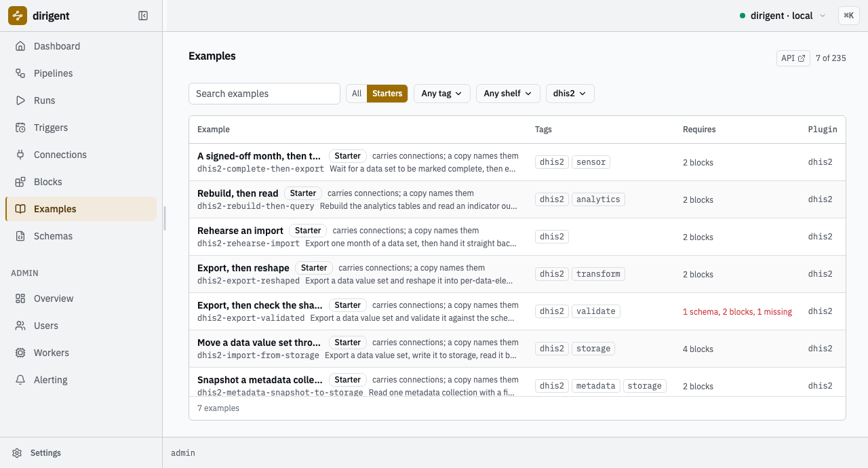Click the Alerting bell icon
Image resolution: width=868 pixels, height=468 pixels.
click(20, 380)
